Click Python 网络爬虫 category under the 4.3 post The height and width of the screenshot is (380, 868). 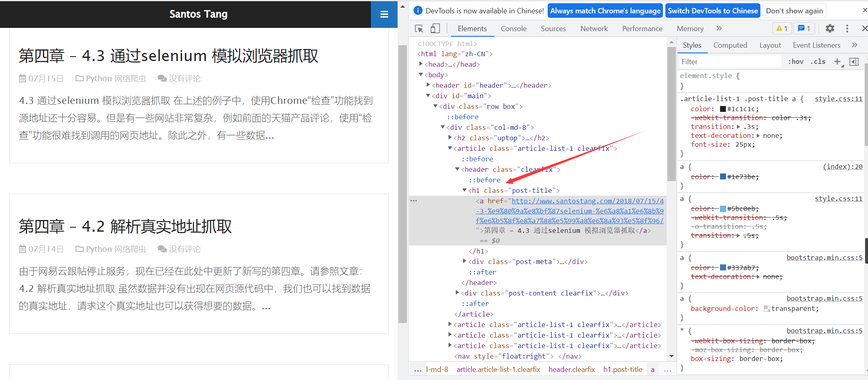click(x=116, y=78)
